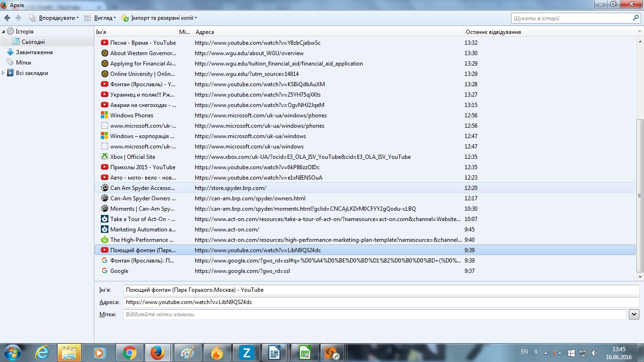Click Act-On icon of Take a Tour row
The width and height of the screenshot is (644, 362).
(x=105, y=219)
